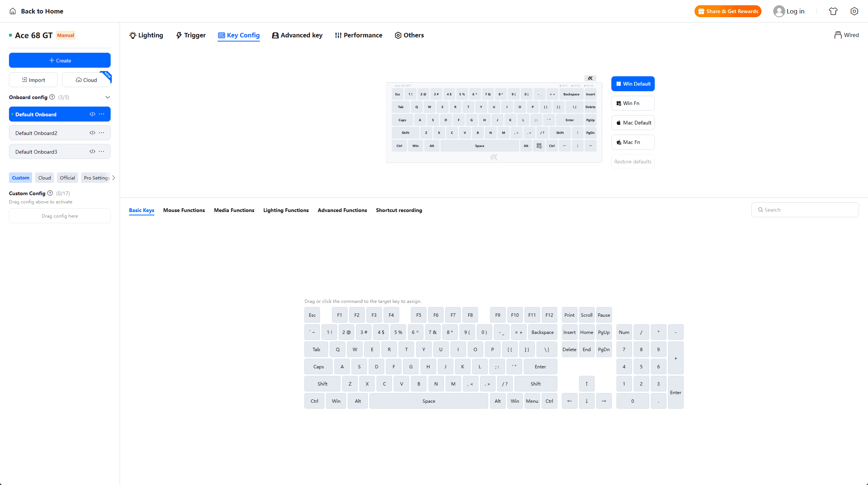Select the Mac Fn layer
The image size is (868, 485).
click(632, 142)
